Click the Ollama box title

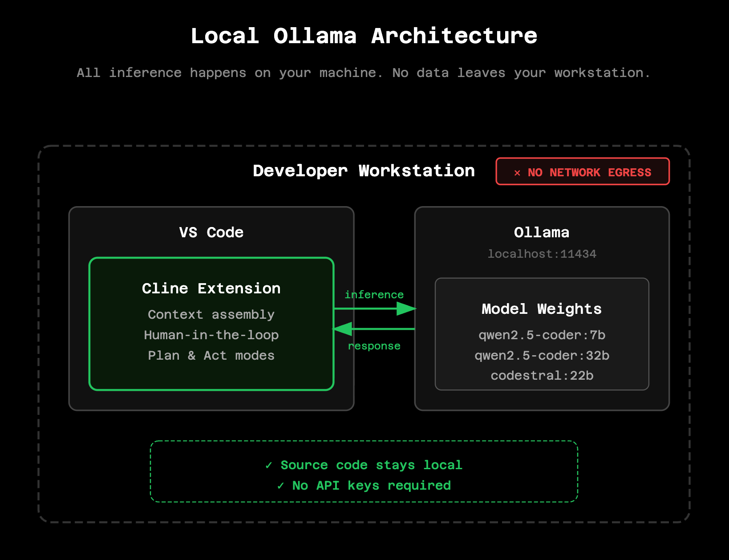pyautogui.click(x=542, y=232)
